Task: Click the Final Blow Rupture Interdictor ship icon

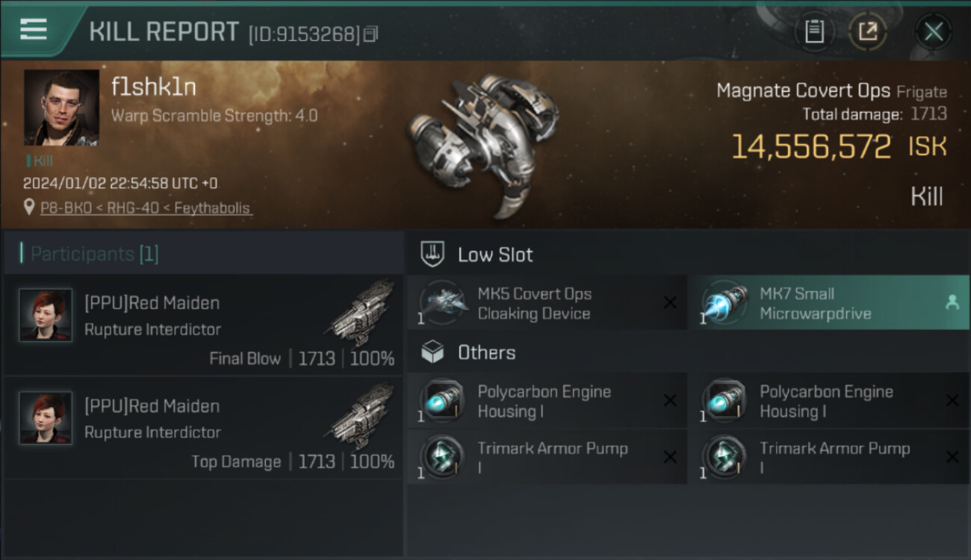Action: pyautogui.click(x=361, y=308)
